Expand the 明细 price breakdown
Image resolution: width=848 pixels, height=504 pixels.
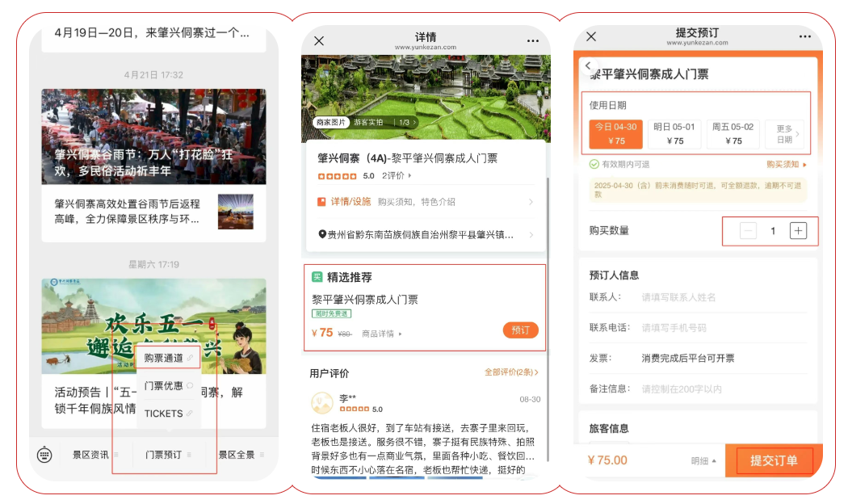[x=703, y=461]
